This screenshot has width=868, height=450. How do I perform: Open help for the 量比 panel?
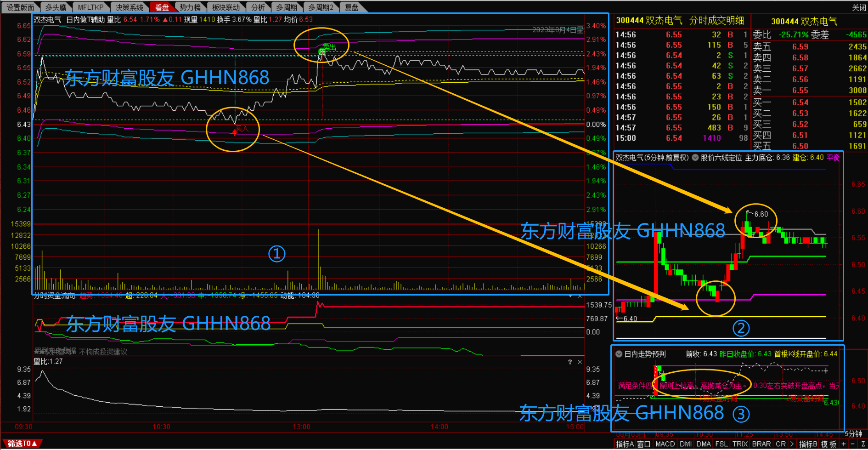(x=570, y=362)
